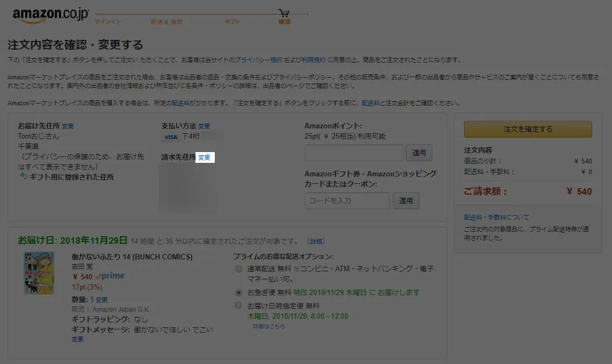Open 詳細はこちら link under delivery time
Viewport: 612px width, 364px height.
tap(269, 326)
